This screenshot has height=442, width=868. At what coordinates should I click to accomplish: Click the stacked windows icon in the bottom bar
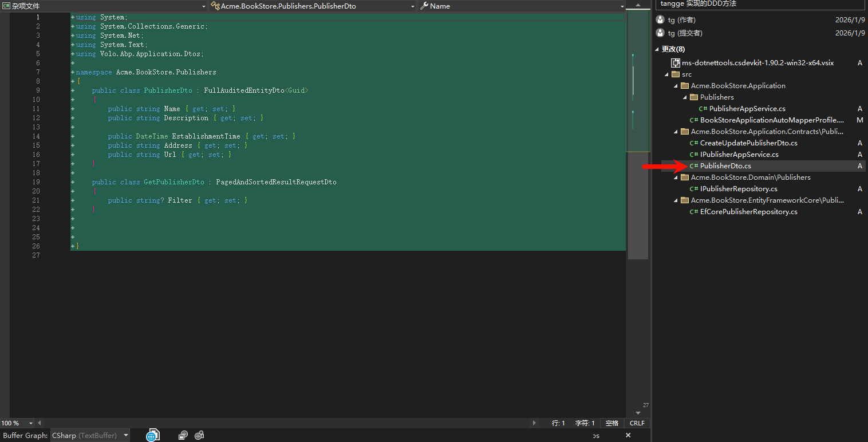click(x=183, y=435)
